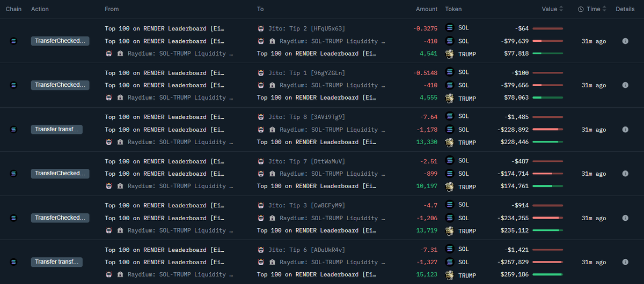This screenshot has height=284, width=644.
Task: Click the amount 13,330
Action: point(427,142)
